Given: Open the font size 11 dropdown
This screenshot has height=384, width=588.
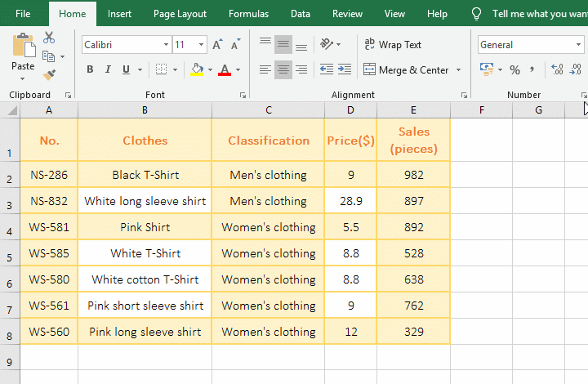Looking at the screenshot, I should tap(202, 45).
